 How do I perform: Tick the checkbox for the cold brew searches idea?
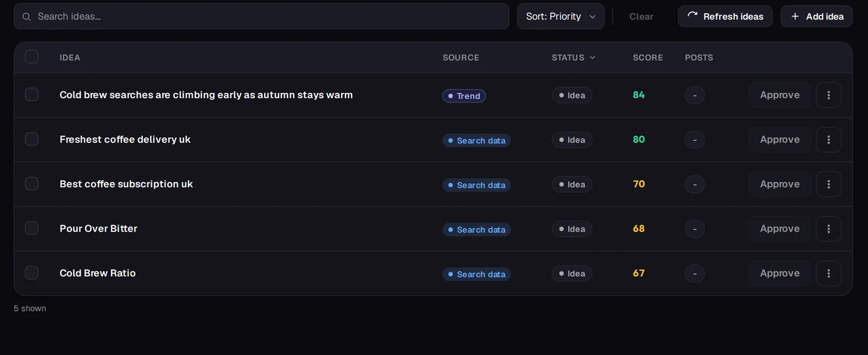click(x=32, y=94)
